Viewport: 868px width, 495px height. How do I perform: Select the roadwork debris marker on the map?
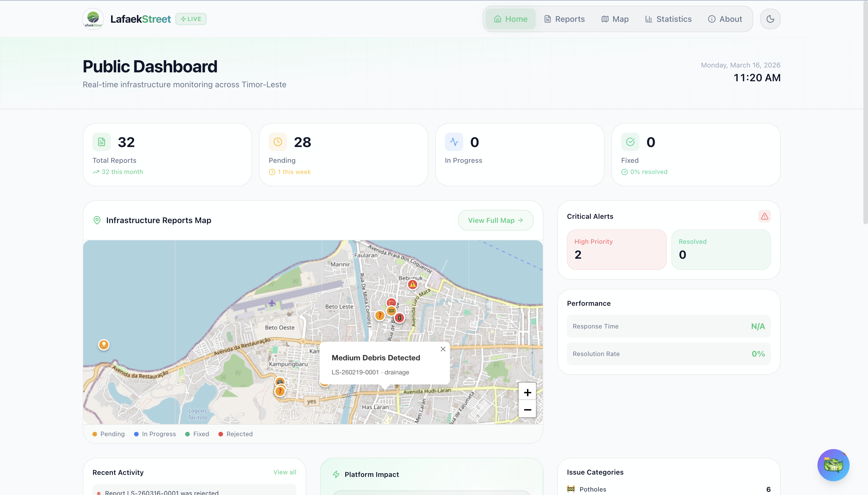[x=392, y=310]
